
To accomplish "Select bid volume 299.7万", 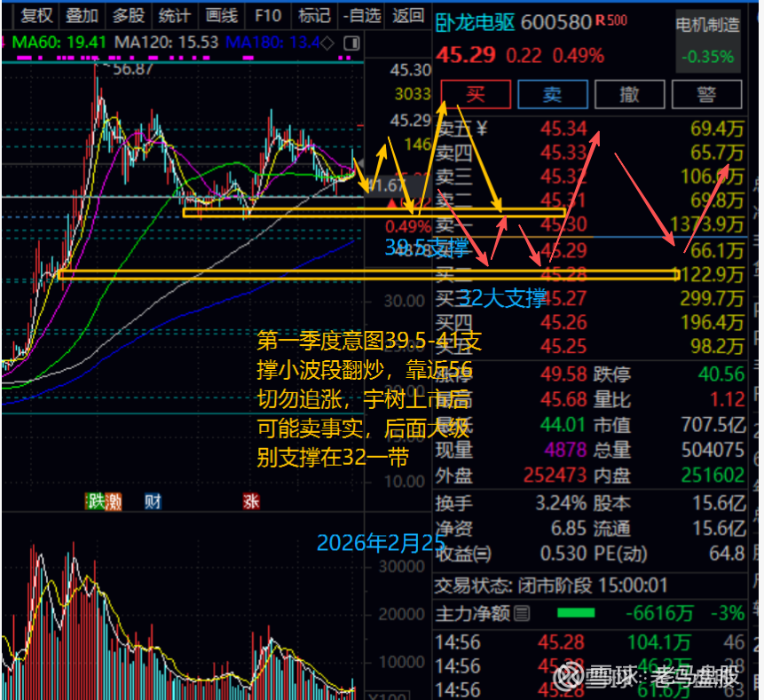I will pyautogui.click(x=712, y=298).
